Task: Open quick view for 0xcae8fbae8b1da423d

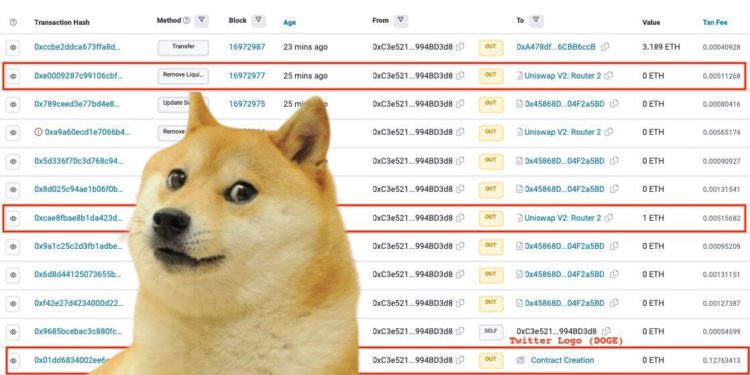Action: click(13, 218)
